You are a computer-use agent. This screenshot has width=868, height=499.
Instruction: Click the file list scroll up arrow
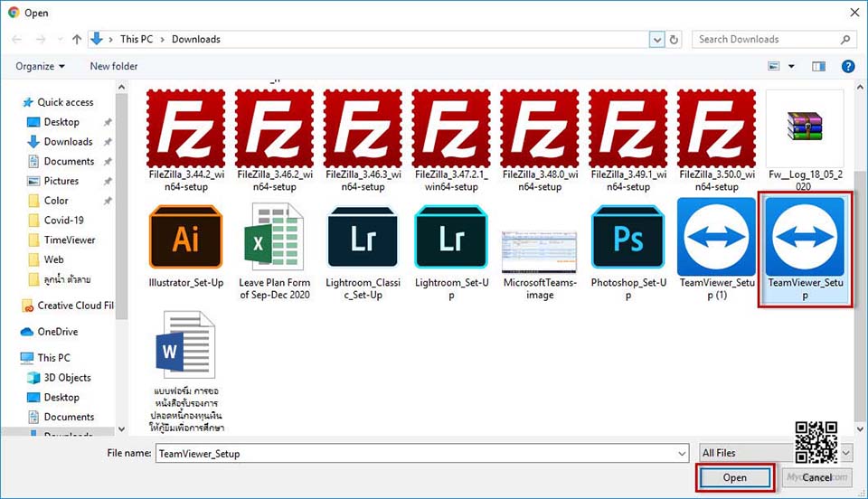click(860, 88)
